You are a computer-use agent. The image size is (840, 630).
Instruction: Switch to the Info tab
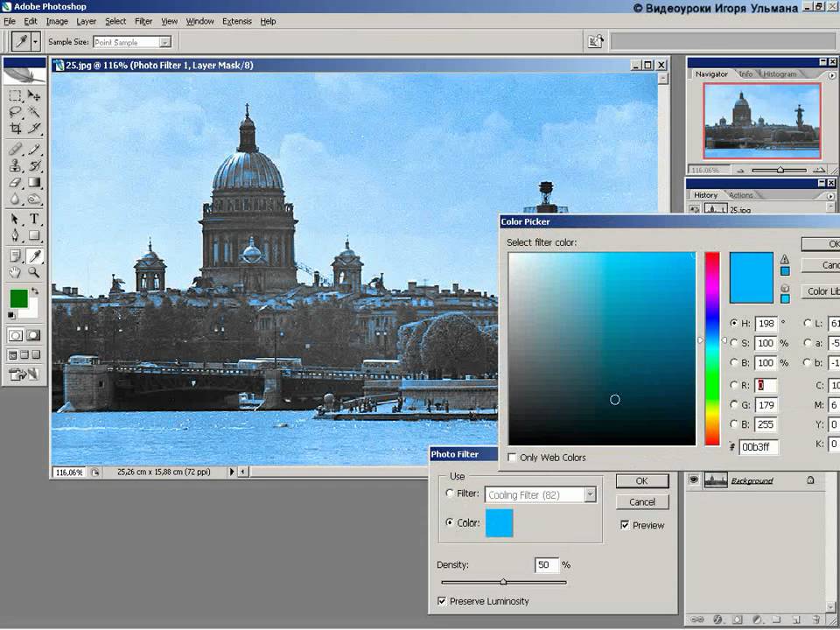745,74
